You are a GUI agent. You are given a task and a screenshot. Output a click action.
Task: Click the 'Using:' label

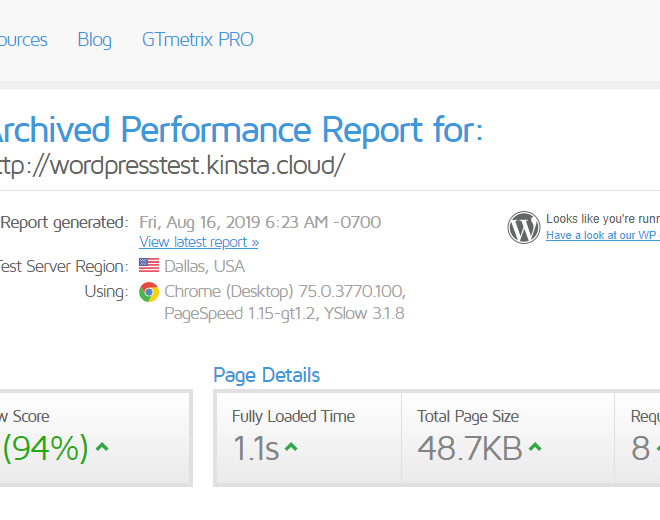106,291
